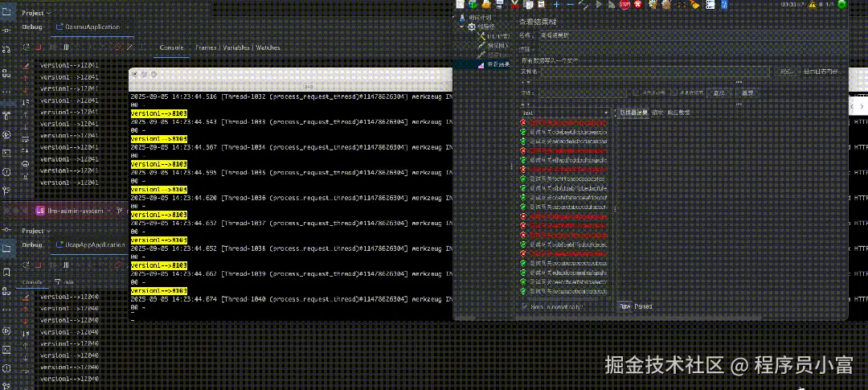The height and width of the screenshot is (390, 868).
Task: Open the Text renderer dropdown above results list
Action: point(565,113)
